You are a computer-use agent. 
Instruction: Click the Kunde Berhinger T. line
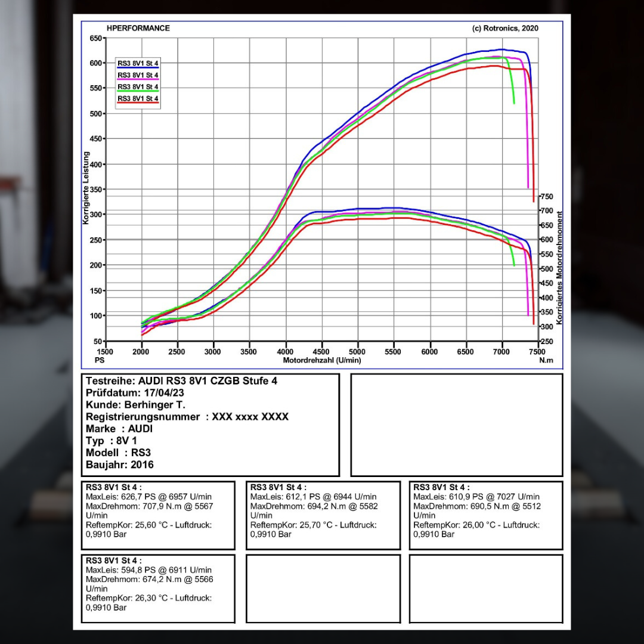[x=135, y=405]
